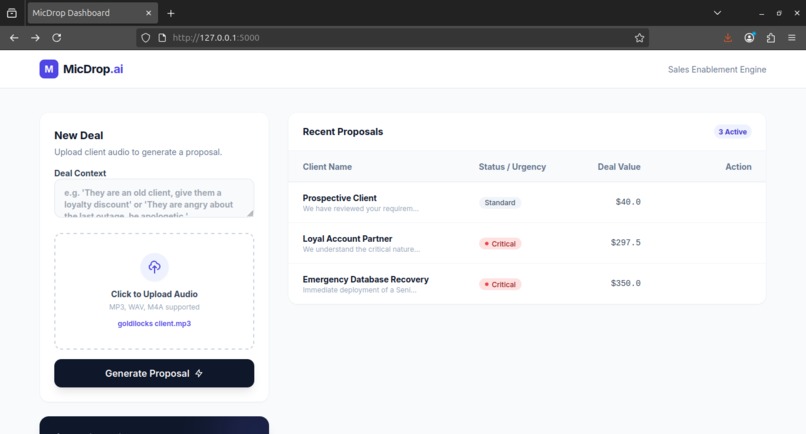Reload the page with the refresh icon
The height and width of the screenshot is (434, 806).
click(57, 38)
